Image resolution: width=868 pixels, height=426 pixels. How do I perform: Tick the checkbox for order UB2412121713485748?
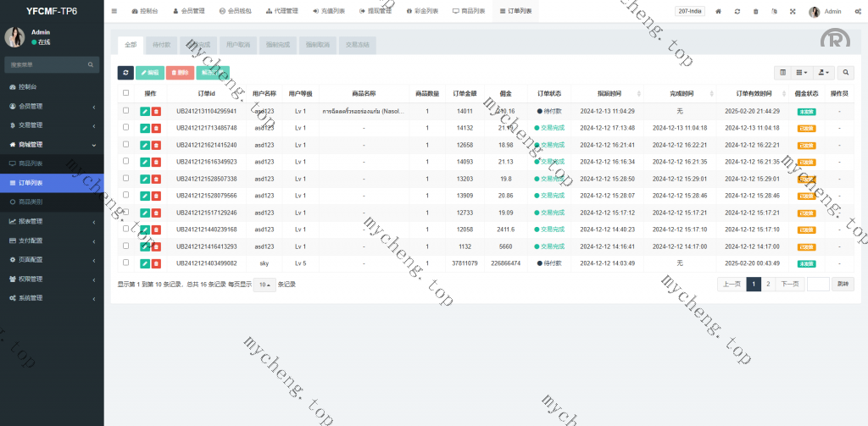point(126,128)
